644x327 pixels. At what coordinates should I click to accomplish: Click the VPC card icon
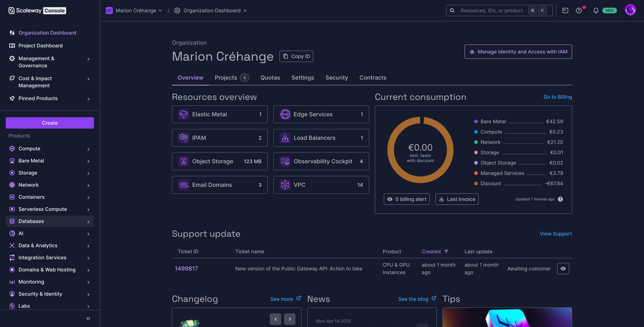point(285,185)
